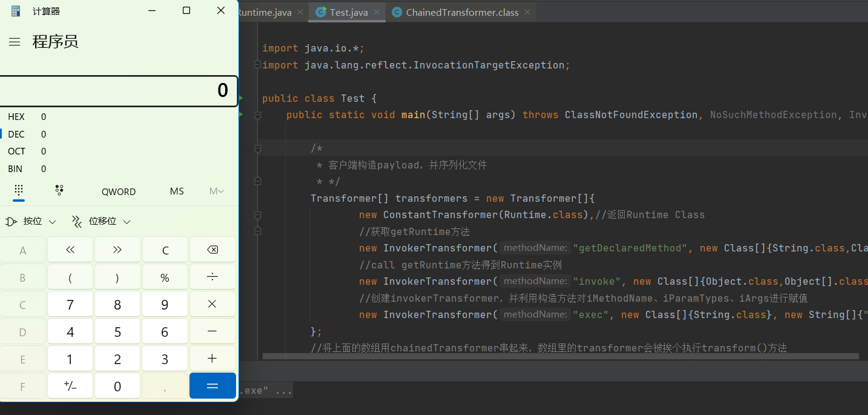Collapse the block comment fold marker
The width and height of the screenshot is (868, 415).
click(x=258, y=148)
